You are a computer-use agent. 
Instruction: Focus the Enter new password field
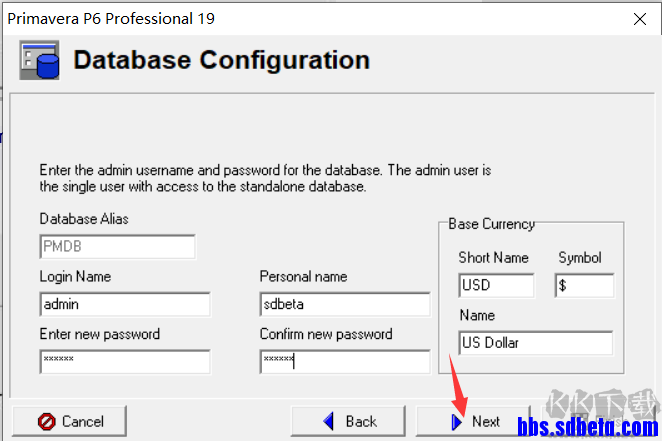pos(125,361)
